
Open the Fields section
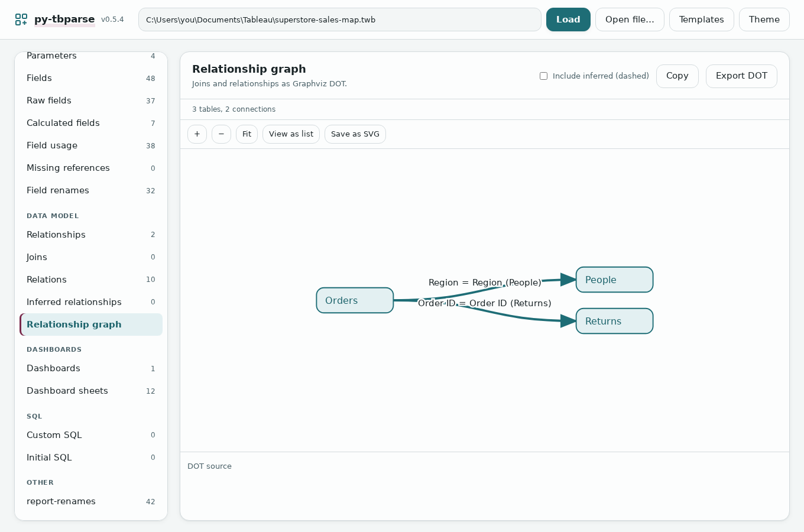pos(91,78)
